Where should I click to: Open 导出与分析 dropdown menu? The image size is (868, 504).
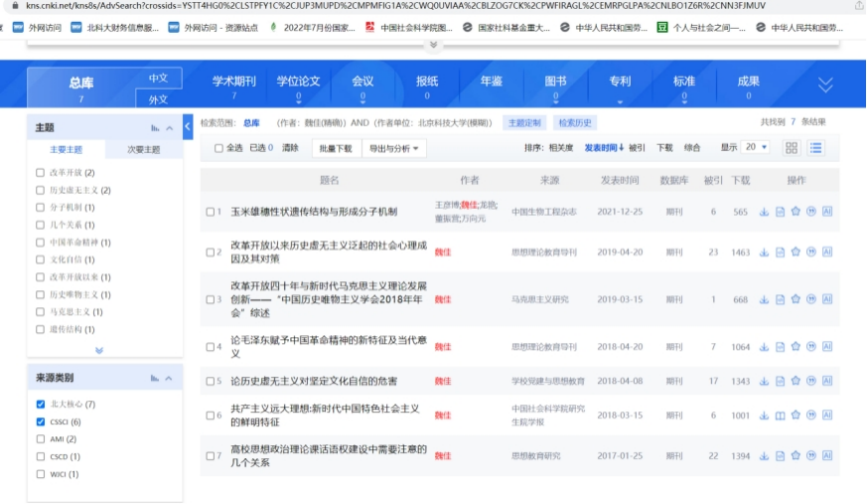point(396,148)
